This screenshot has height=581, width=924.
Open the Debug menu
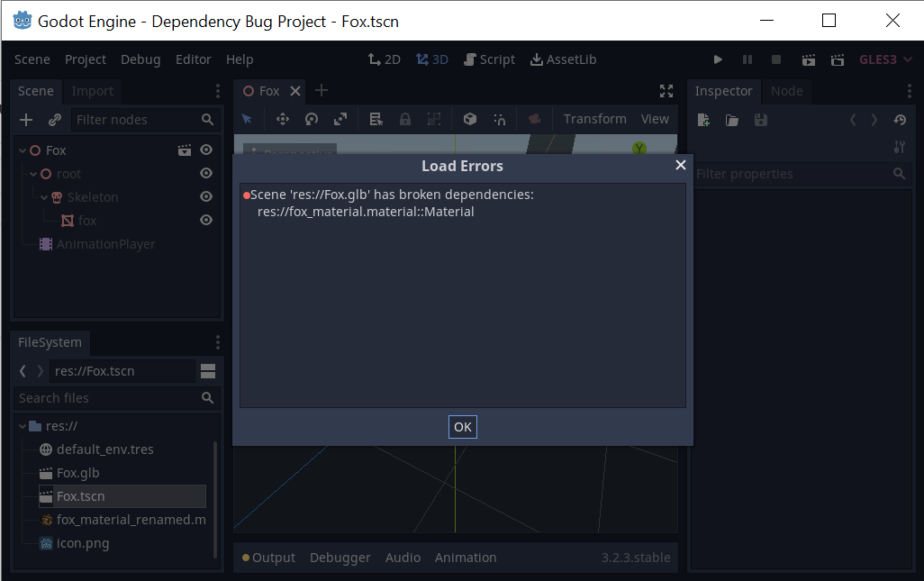[x=140, y=59]
